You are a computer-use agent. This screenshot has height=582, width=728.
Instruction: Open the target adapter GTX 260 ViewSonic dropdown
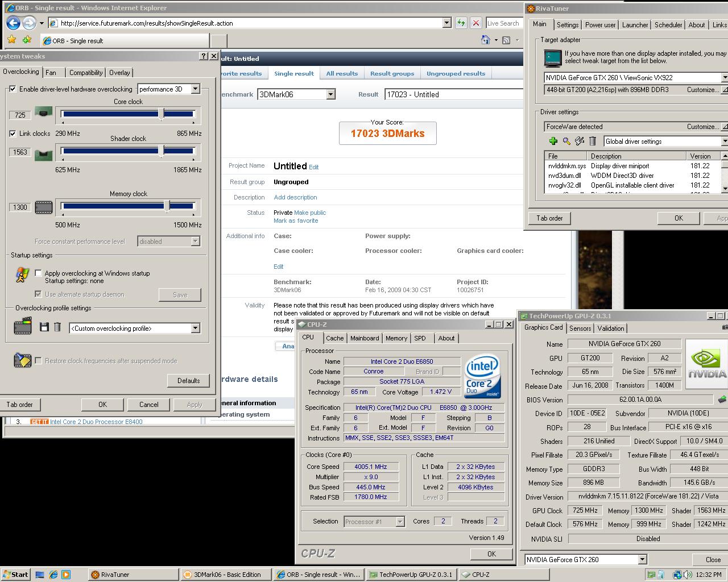tap(725, 77)
